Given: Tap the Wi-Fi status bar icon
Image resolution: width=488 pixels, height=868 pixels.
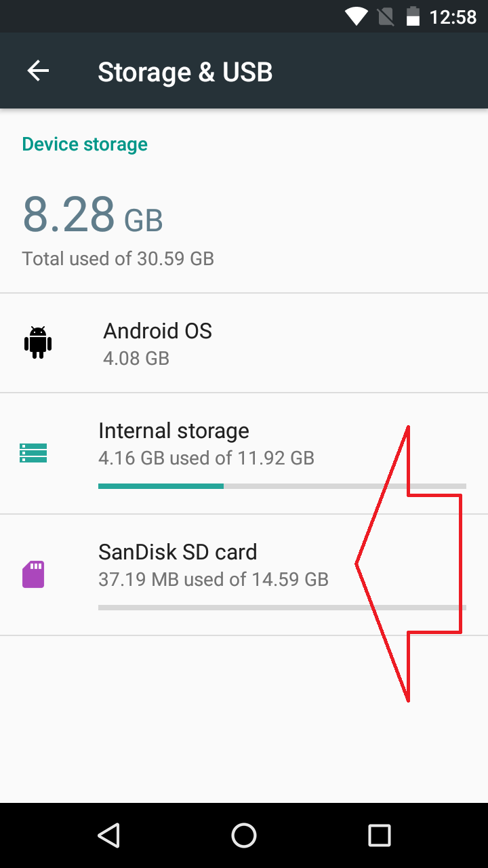Looking at the screenshot, I should 355,16.
